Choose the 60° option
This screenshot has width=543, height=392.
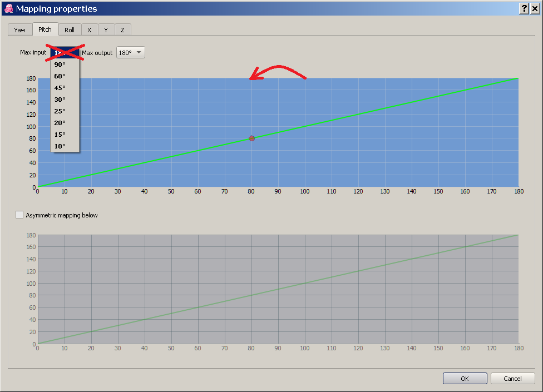60,76
